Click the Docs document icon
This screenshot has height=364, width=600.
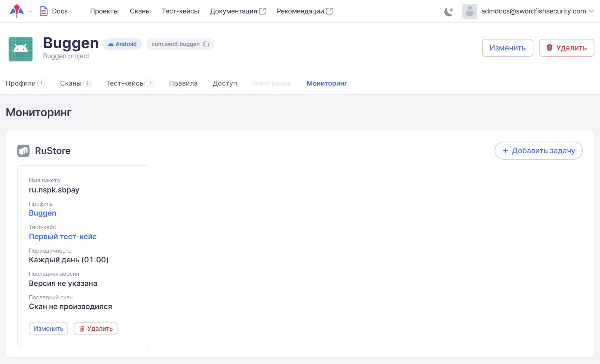click(x=44, y=11)
